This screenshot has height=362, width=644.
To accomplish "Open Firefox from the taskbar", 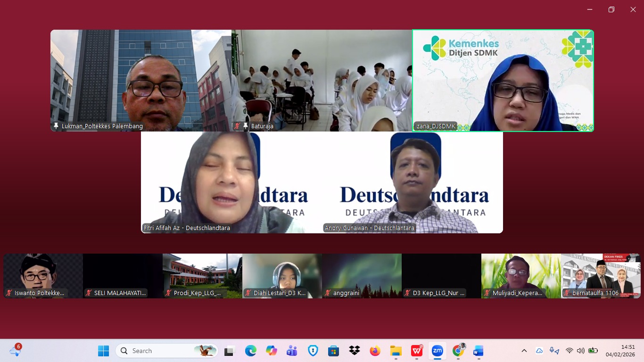I will pyautogui.click(x=376, y=351).
